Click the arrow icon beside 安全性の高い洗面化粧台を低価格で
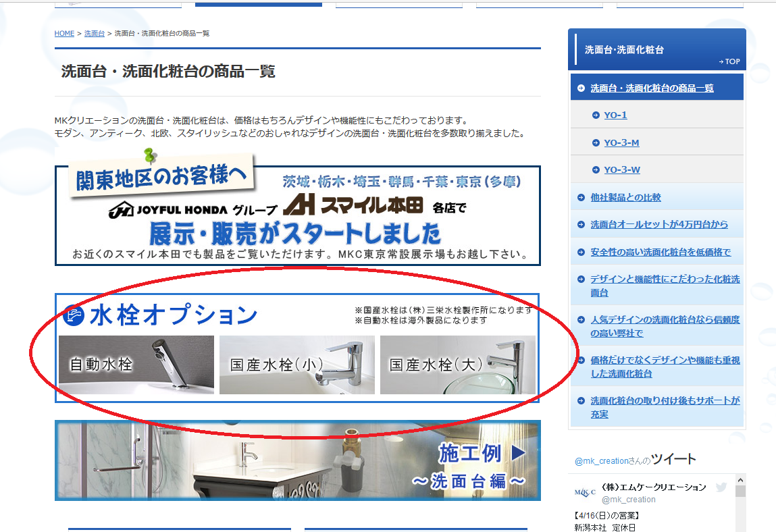The image size is (776, 532). pyautogui.click(x=581, y=252)
